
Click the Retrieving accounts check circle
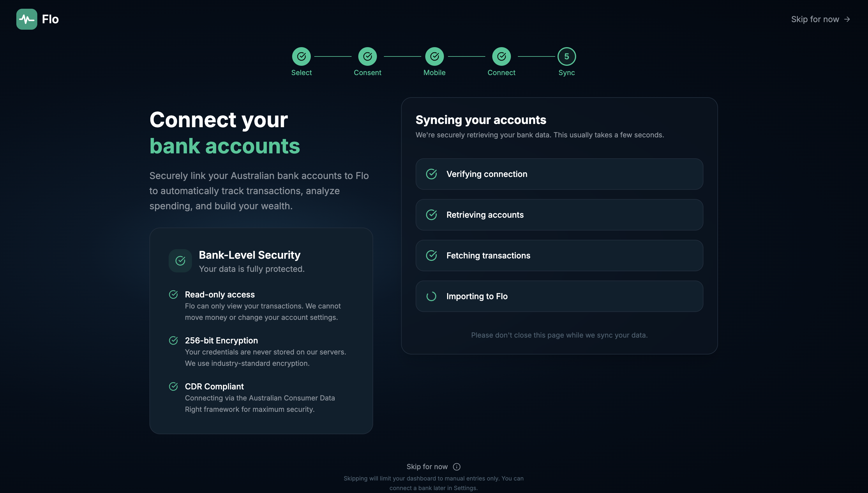pyautogui.click(x=431, y=215)
